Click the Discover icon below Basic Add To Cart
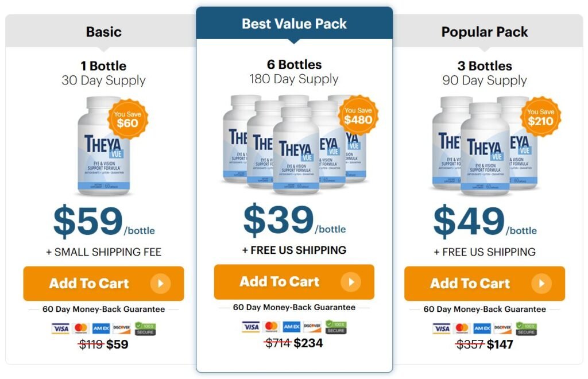 (122, 327)
